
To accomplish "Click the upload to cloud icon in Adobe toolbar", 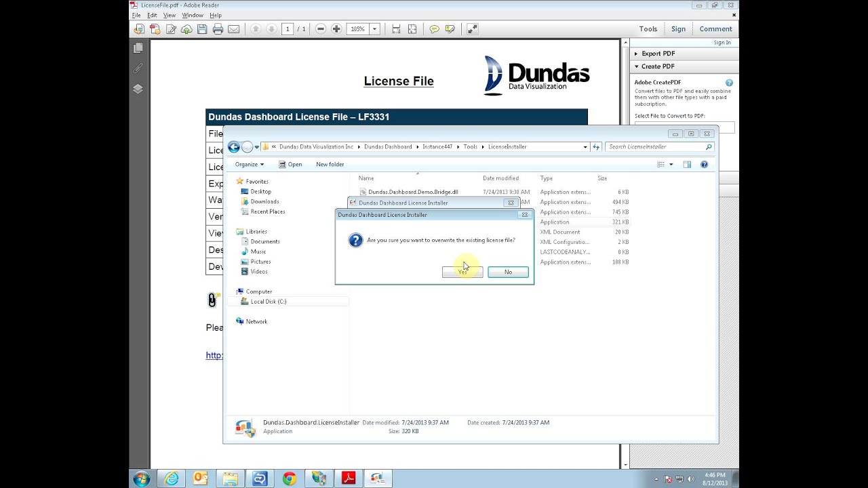I will click(x=186, y=29).
